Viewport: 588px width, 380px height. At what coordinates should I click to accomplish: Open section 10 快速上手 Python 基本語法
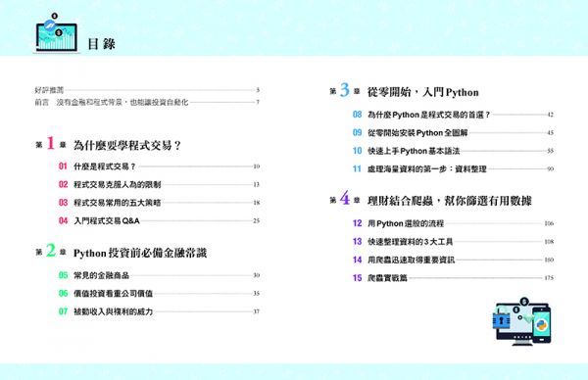point(453,151)
